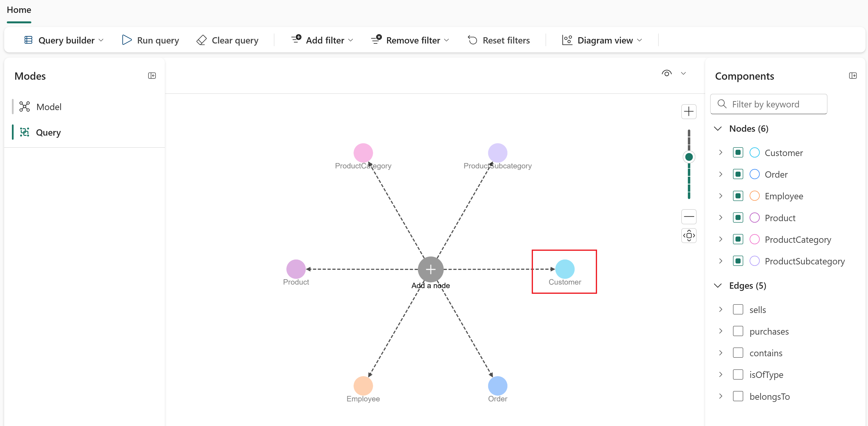The image size is (868, 426).
Task: Toggle the eye visibility icon
Action: pyautogui.click(x=666, y=73)
